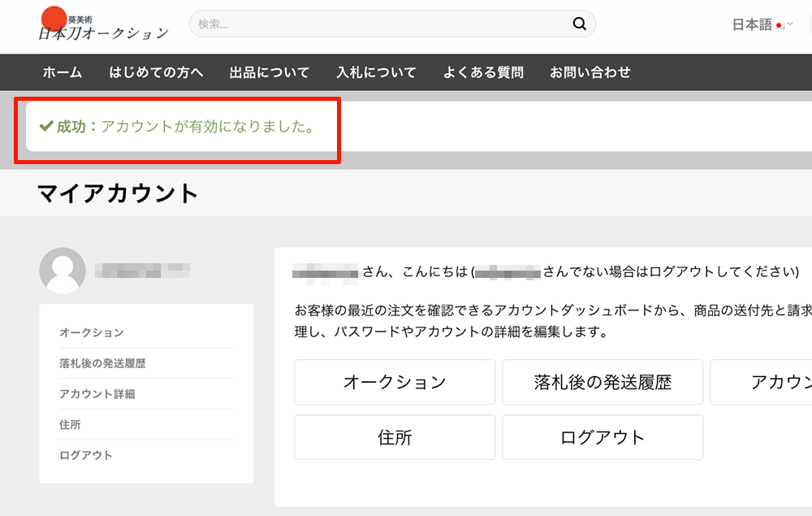Screen dimensions: 812x516
Task: Click ログアウト in the left sidebar
Action: coord(86,455)
